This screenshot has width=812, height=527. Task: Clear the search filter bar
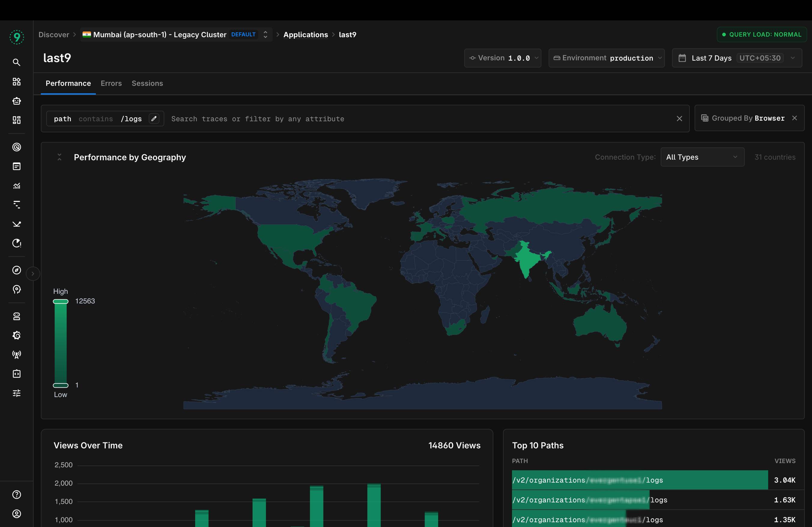coord(679,119)
